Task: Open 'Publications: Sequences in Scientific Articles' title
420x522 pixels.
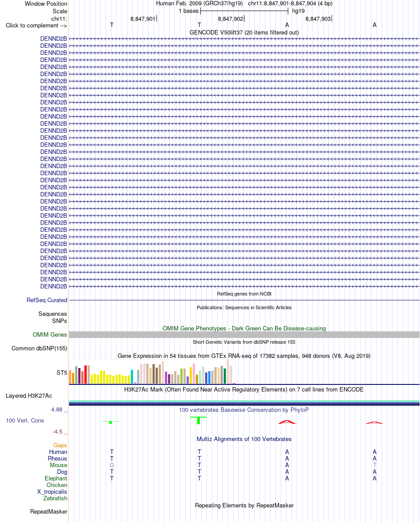Action: point(244,307)
